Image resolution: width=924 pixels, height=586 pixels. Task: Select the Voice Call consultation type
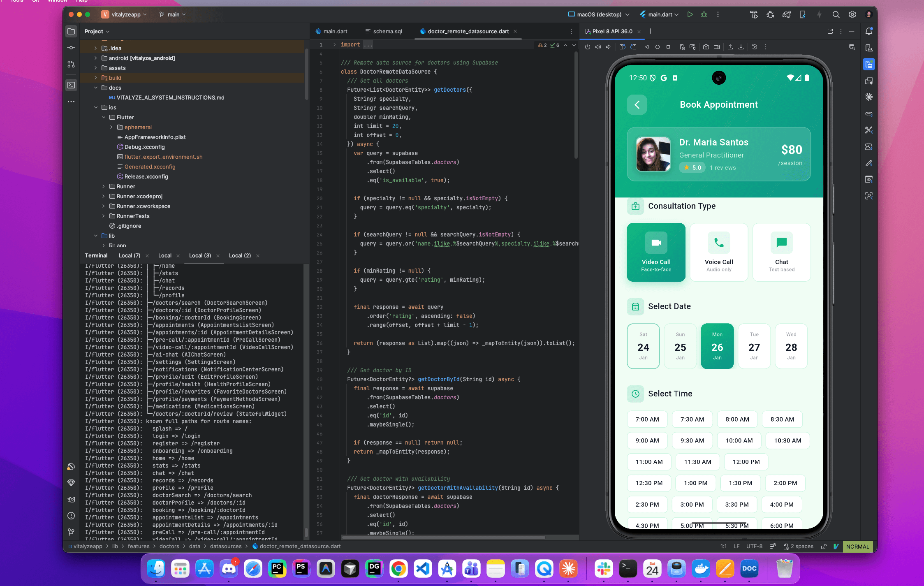[x=718, y=252]
